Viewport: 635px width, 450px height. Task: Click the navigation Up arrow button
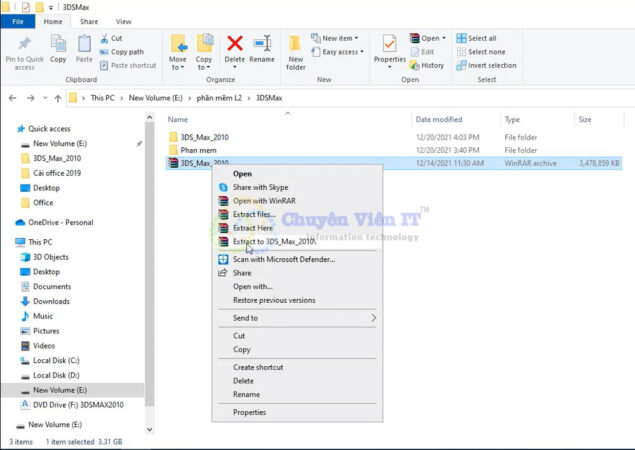(58, 98)
